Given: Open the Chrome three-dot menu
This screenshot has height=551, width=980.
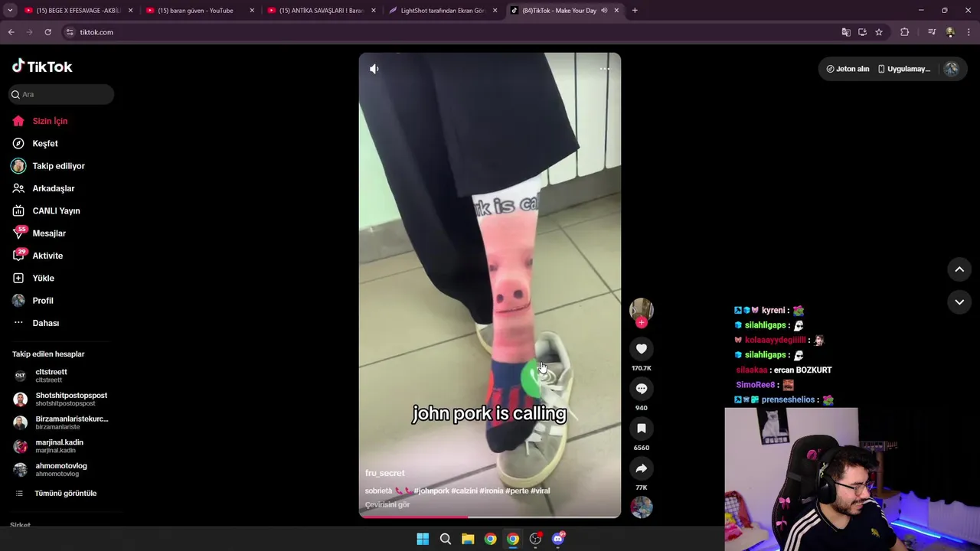Looking at the screenshot, I should coord(969,32).
